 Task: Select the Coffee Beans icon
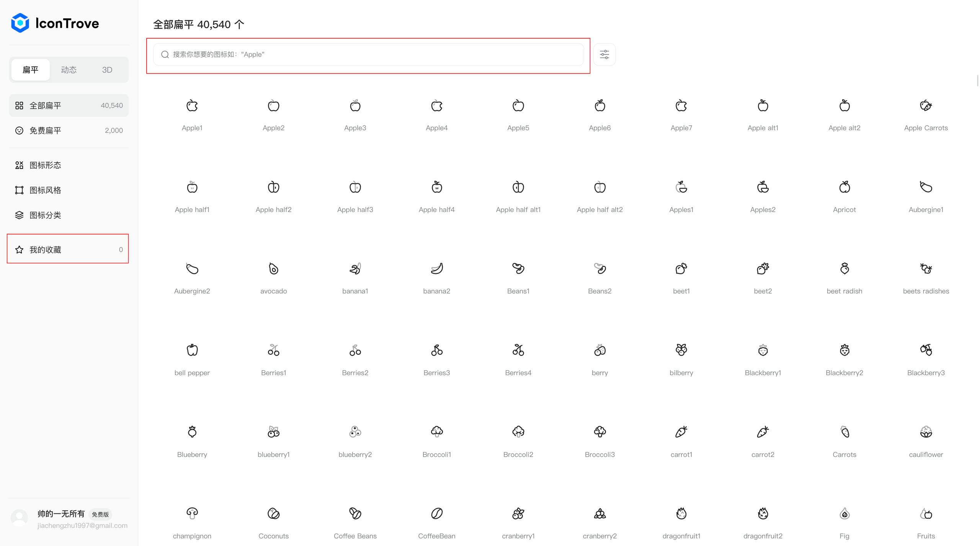[355, 513]
